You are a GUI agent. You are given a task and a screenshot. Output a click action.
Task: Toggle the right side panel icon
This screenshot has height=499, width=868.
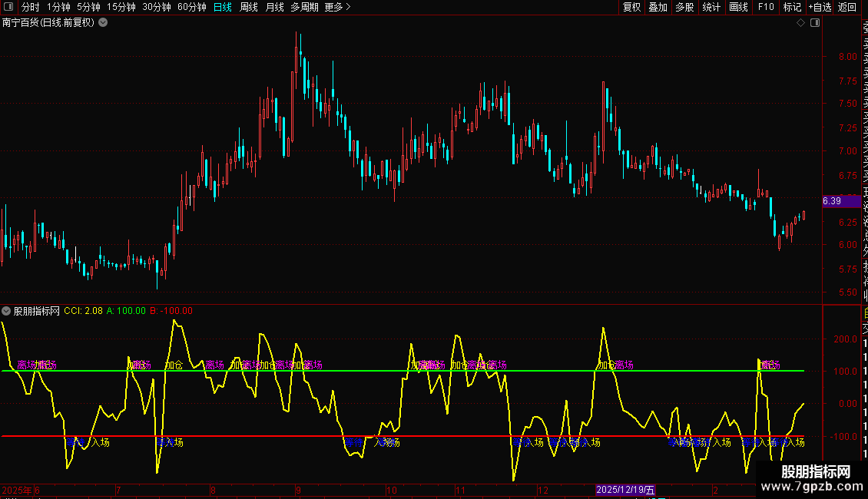815,23
